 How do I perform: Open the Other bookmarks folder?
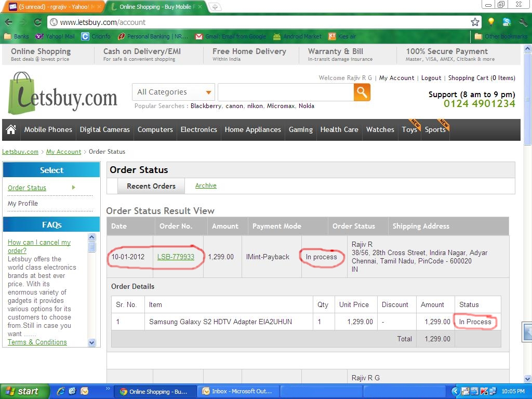(x=501, y=36)
